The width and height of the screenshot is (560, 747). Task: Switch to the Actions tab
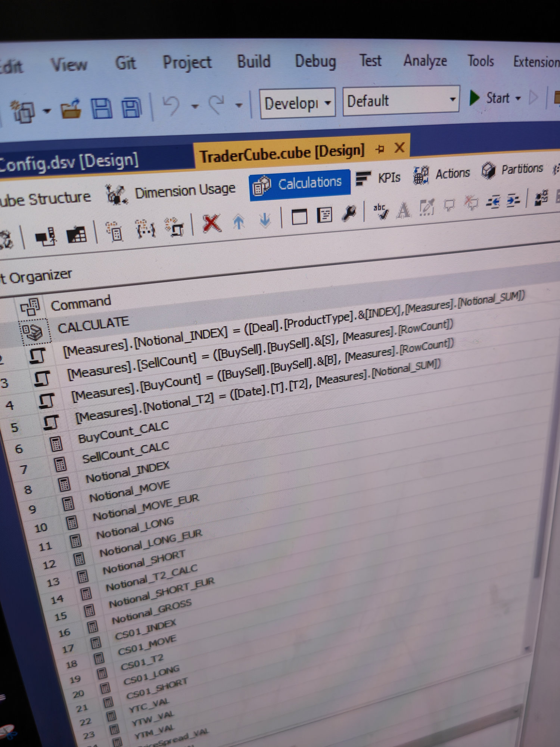[x=442, y=174]
